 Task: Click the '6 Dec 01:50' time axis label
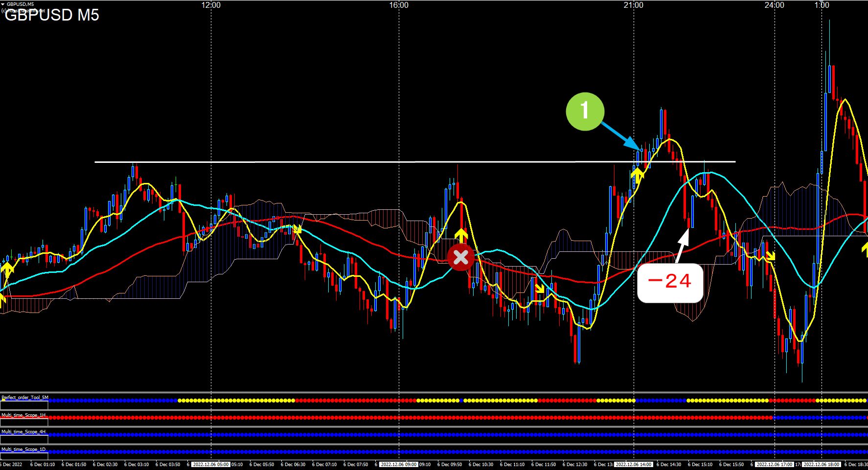point(74,465)
